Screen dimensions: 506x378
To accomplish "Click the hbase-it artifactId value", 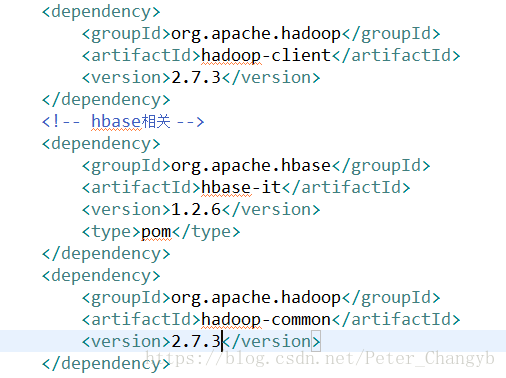I will [x=241, y=187].
